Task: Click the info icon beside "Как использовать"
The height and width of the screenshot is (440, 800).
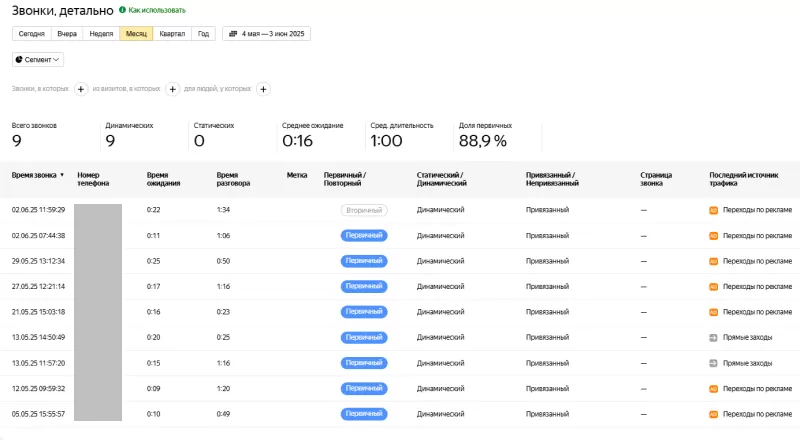Action: pyautogui.click(x=123, y=9)
